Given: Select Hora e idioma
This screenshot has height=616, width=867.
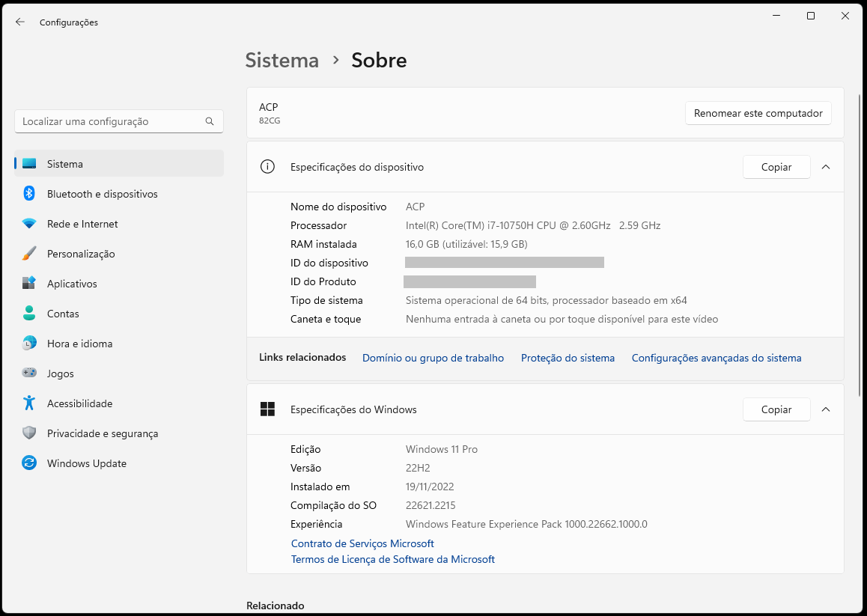Looking at the screenshot, I should 119,344.
